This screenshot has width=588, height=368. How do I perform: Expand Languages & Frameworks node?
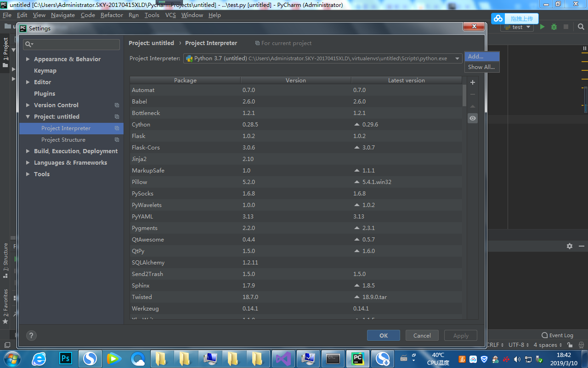[x=28, y=163]
